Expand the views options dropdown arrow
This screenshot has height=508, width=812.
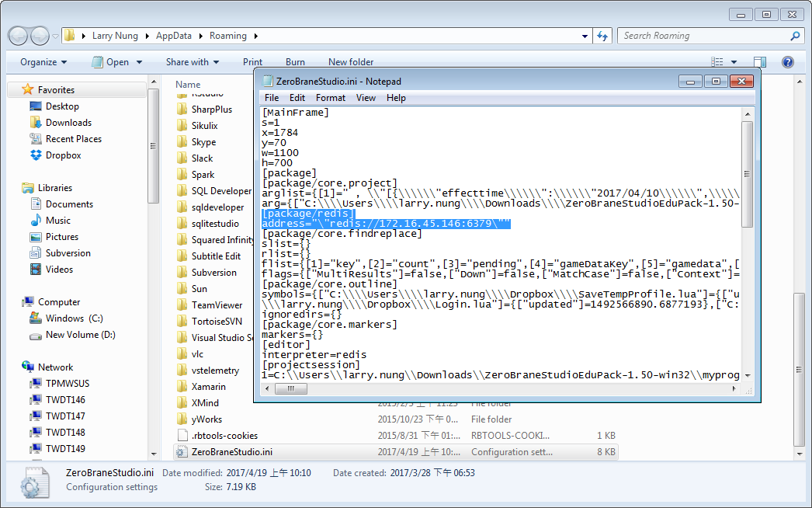(734, 62)
